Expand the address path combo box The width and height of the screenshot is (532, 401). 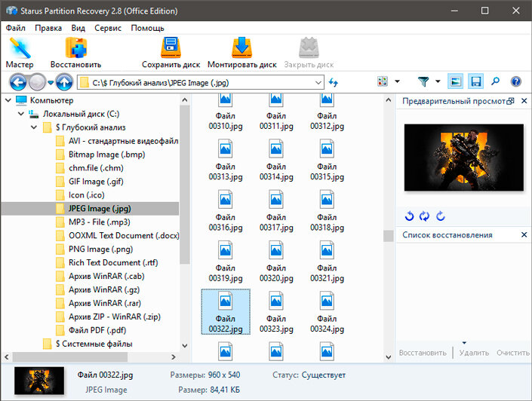click(x=318, y=82)
